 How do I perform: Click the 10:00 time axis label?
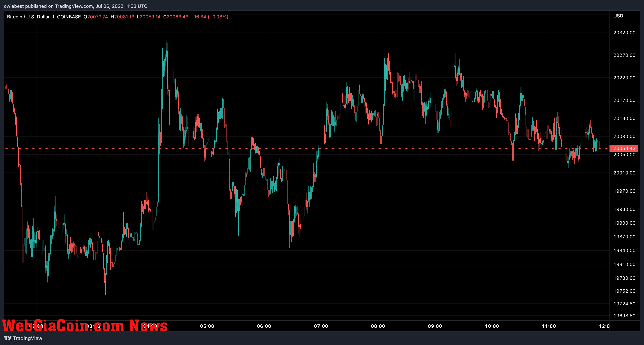492,326
